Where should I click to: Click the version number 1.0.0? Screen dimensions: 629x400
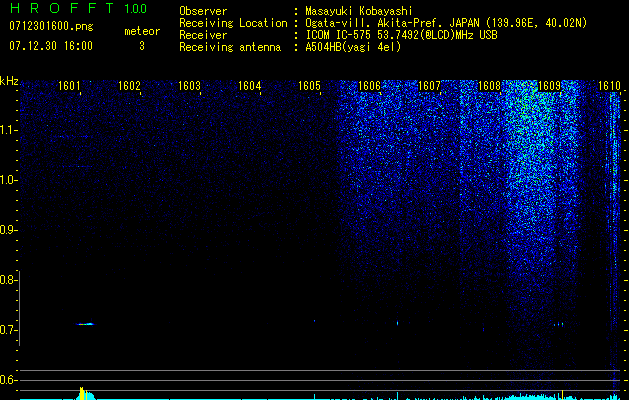(136, 8)
